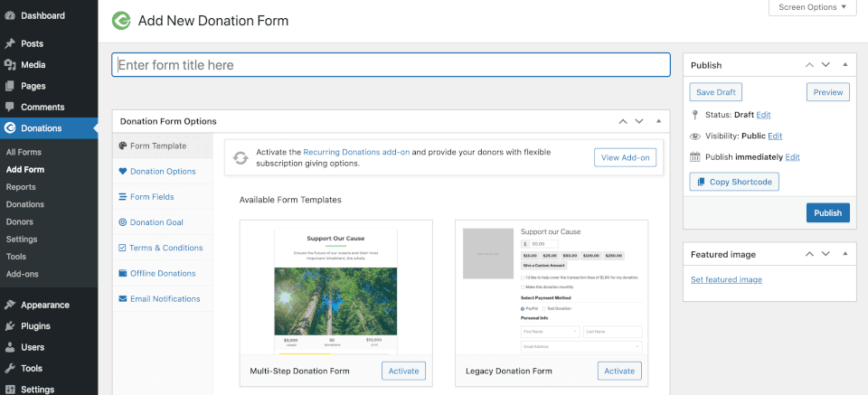The width and height of the screenshot is (868, 395).
Task: Select the Form Template tab
Action: click(x=163, y=146)
